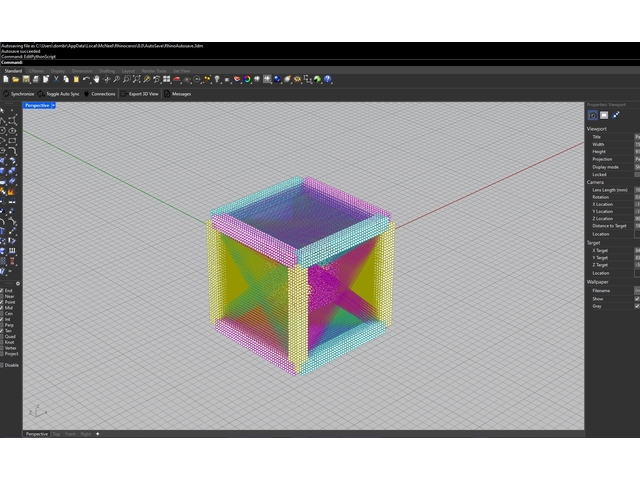Click the Print icon in the Standard toolbar
Viewport: 640px width, 480px height.
pos(36,79)
